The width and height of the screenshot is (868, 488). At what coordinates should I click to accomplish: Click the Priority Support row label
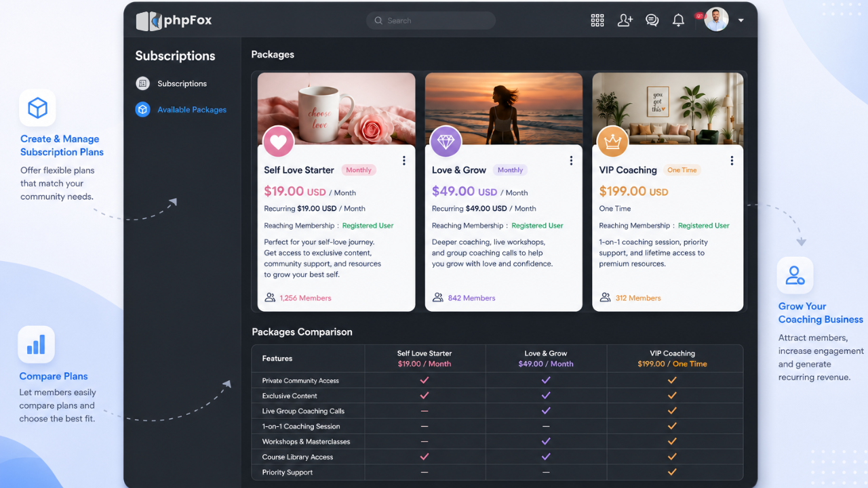click(288, 472)
